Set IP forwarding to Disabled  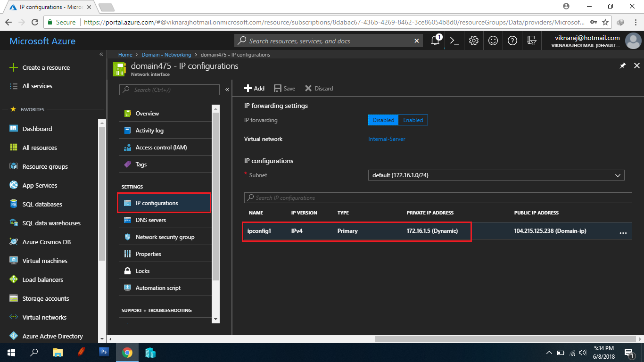coord(382,120)
